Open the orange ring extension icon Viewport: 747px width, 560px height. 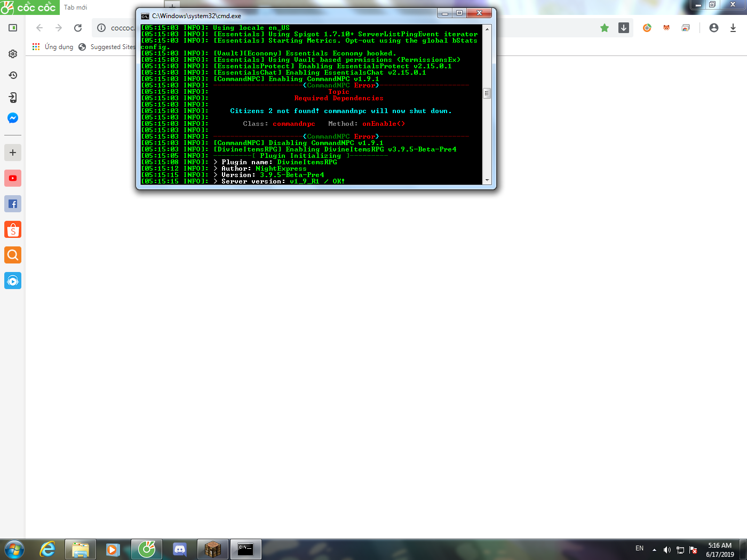coord(647,28)
